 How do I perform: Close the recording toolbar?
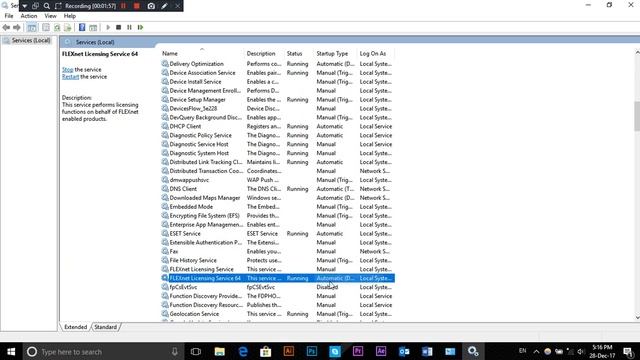click(178, 6)
